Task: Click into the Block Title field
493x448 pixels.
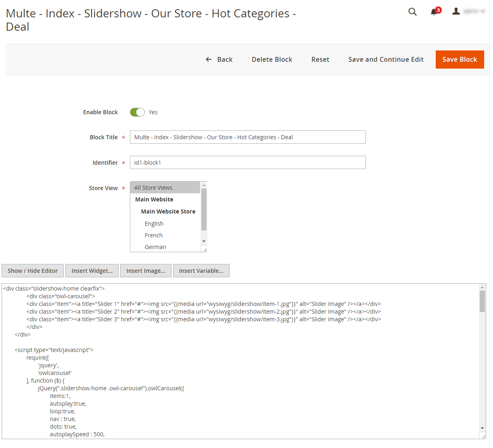Action: tap(248, 137)
